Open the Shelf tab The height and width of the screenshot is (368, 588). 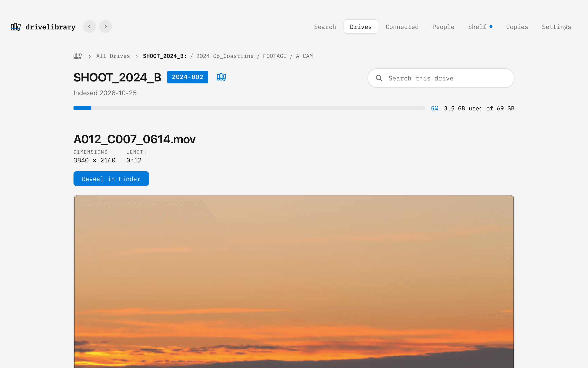tap(480, 27)
